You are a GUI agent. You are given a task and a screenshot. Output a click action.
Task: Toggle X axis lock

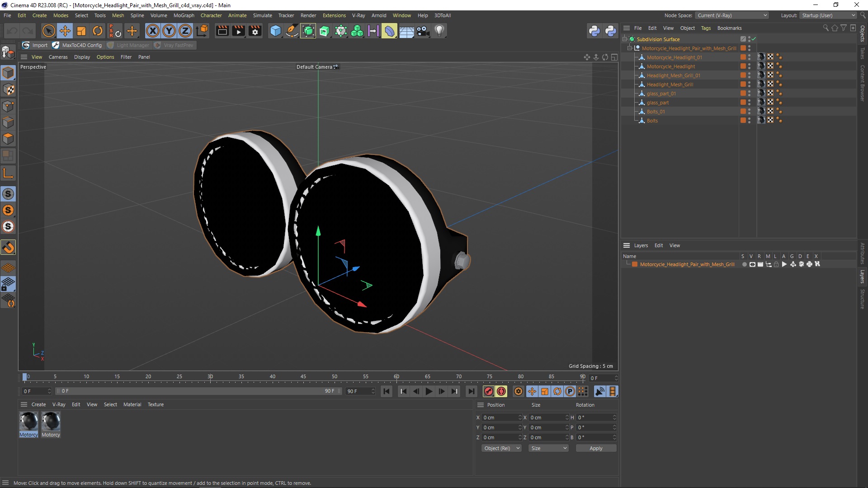pyautogui.click(x=153, y=31)
